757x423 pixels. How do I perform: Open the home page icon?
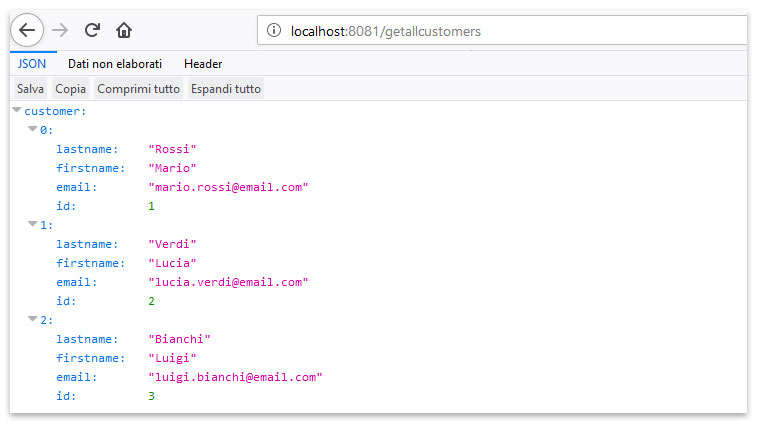[x=124, y=30]
